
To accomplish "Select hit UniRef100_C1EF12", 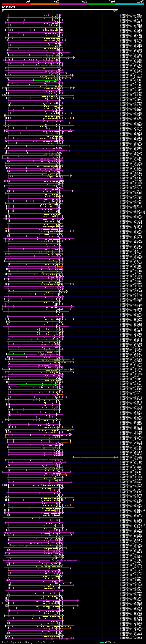I will pyautogui.click(x=131, y=517).
